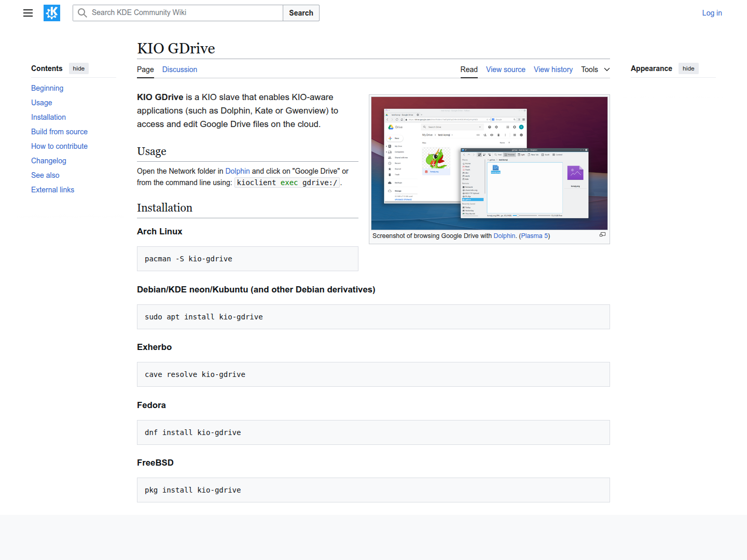Click the Exherbo subheading
The height and width of the screenshot is (560, 747).
click(x=154, y=347)
